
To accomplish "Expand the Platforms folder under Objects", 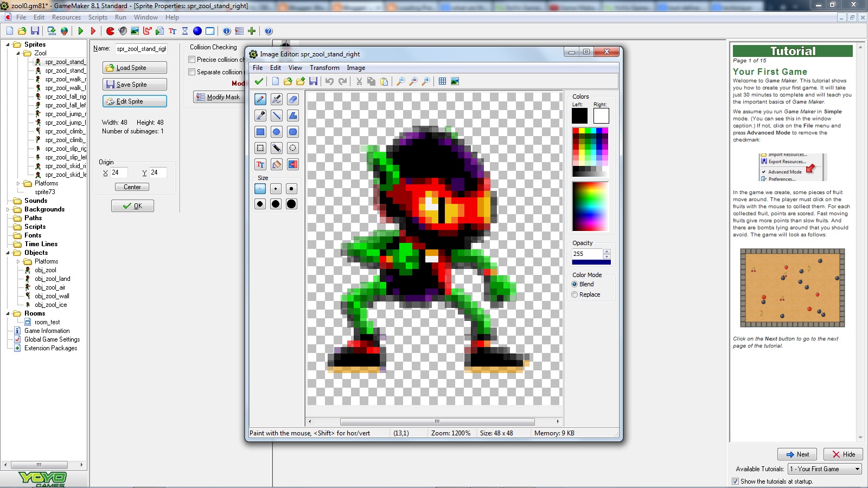I will [x=18, y=261].
